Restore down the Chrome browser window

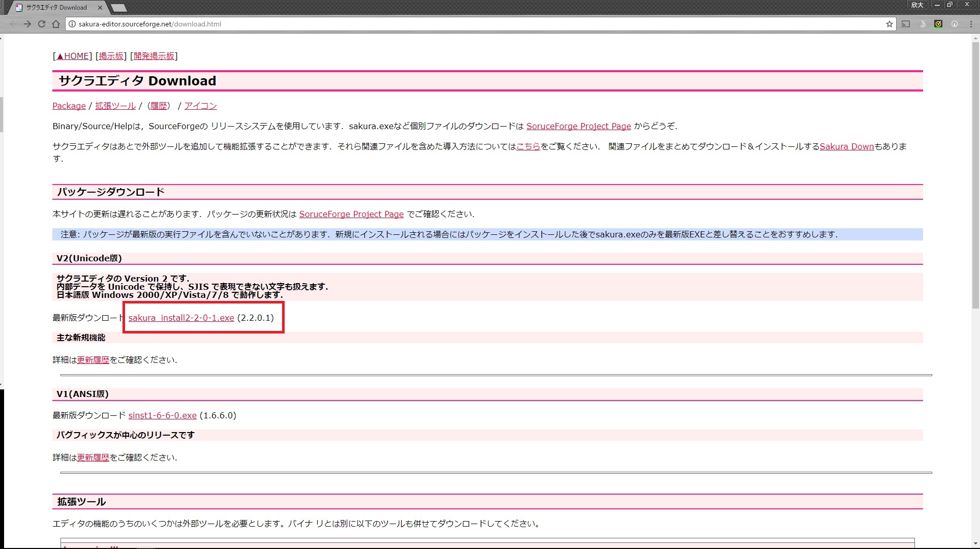(x=950, y=5)
